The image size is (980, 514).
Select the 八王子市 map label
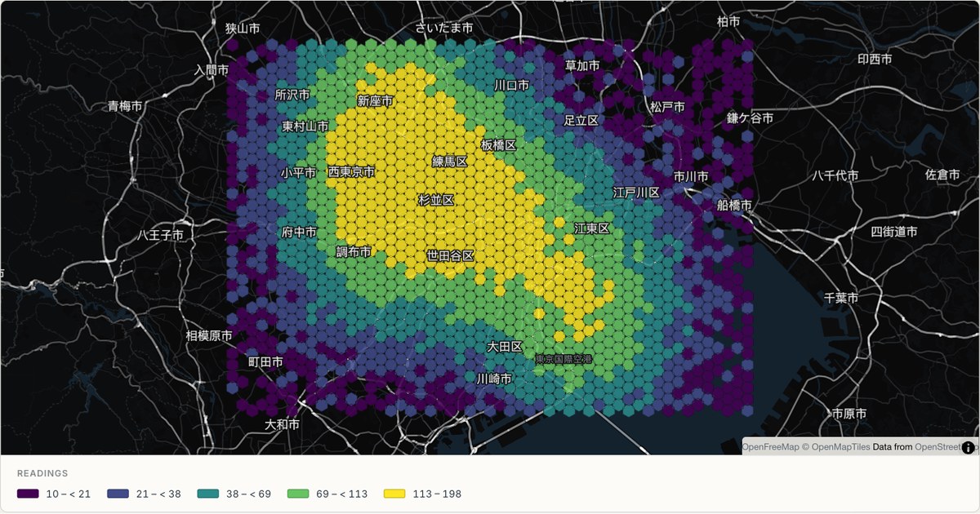160,235
